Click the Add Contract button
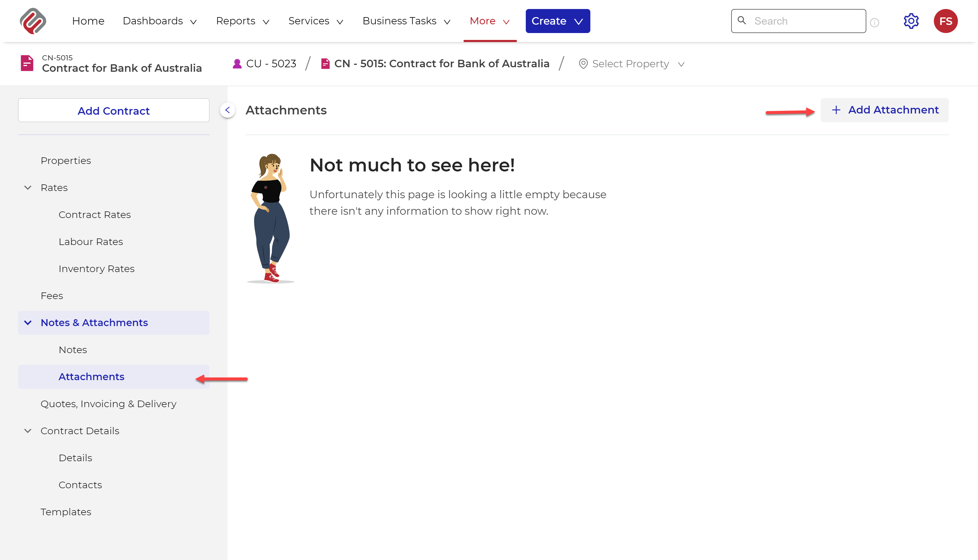This screenshot has width=978, height=560. click(114, 110)
